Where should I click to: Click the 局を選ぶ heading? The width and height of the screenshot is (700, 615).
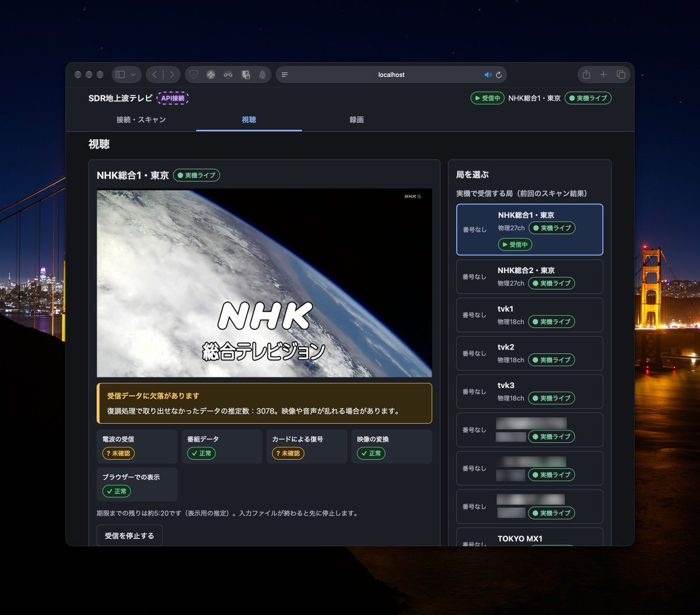click(473, 174)
